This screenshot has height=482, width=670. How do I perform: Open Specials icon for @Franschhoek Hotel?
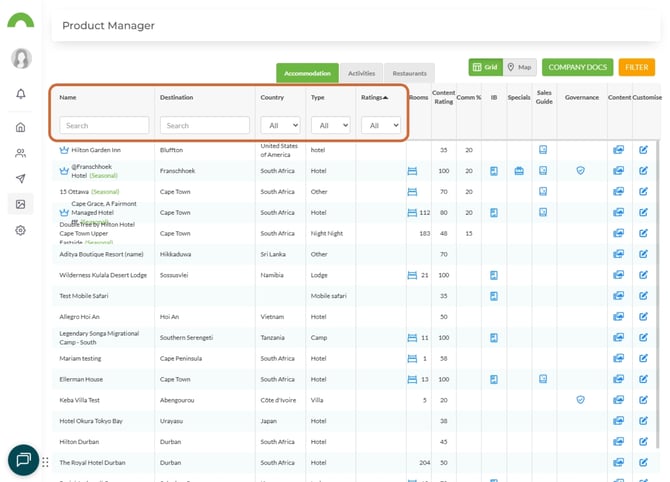coord(519,171)
